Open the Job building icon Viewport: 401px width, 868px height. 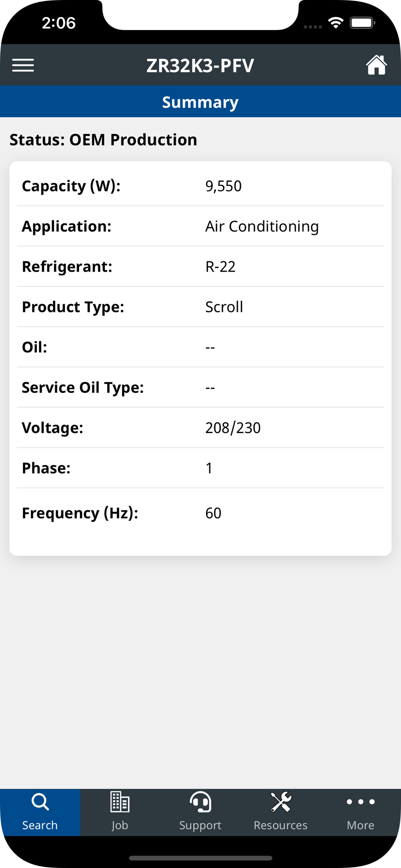click(120, 802)
